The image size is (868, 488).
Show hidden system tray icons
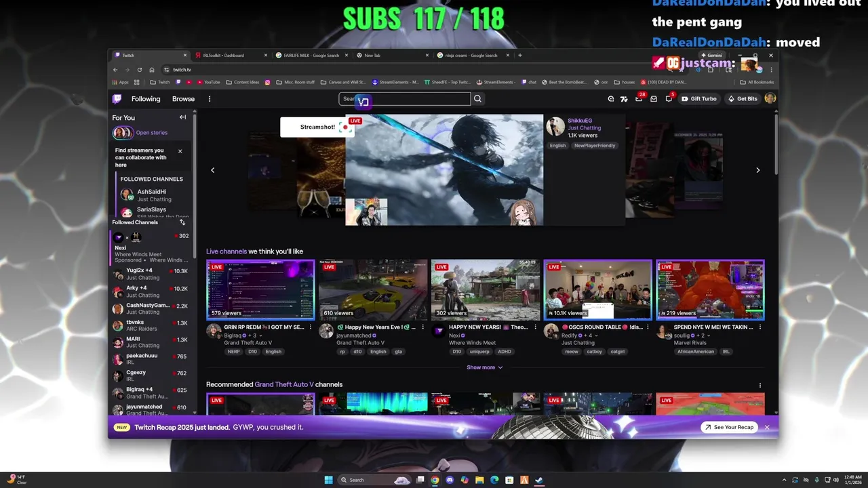coord(784,480)
